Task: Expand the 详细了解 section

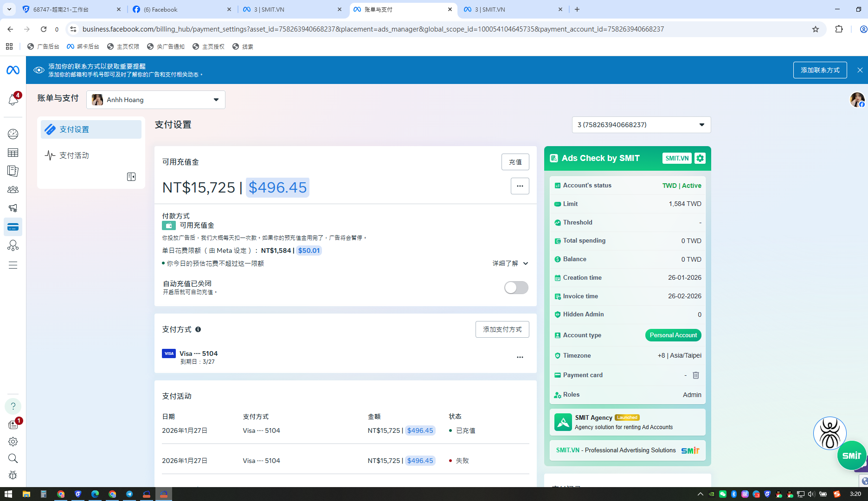Action: tap(510, 263)
